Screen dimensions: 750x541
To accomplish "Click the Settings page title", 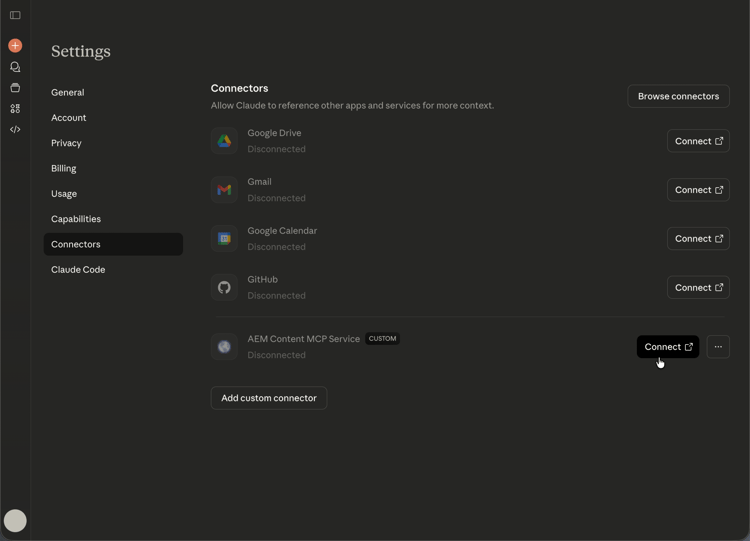I will (x=81, y=51).
